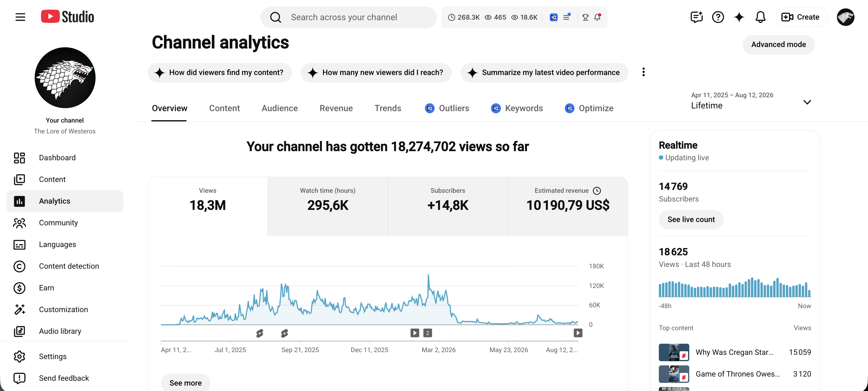The image size is (868, 391).
Task: Open the blue vidIQ toolbar icon
Action: [x=553, y=17]
